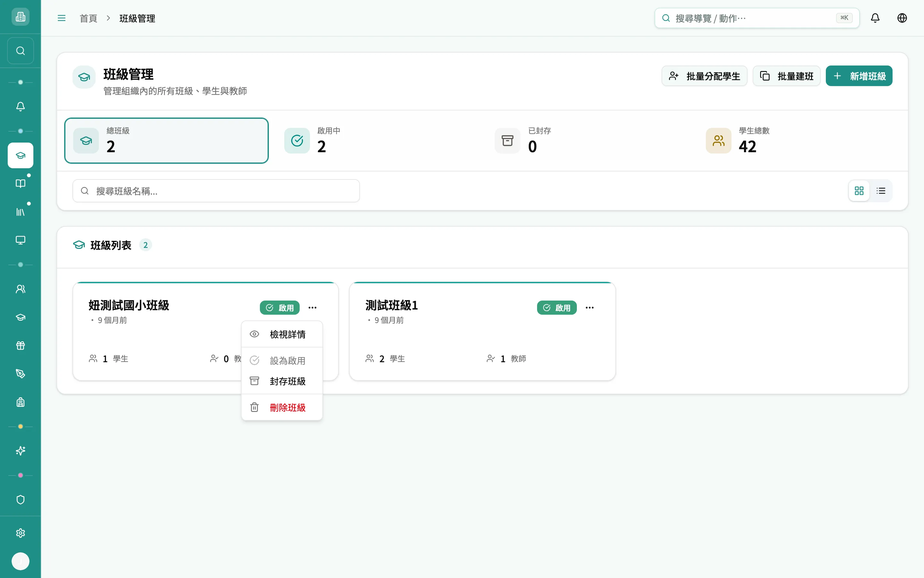Open the sidebar search icon
The width and height of the screenshot is (924, 578).
point(20,51)
